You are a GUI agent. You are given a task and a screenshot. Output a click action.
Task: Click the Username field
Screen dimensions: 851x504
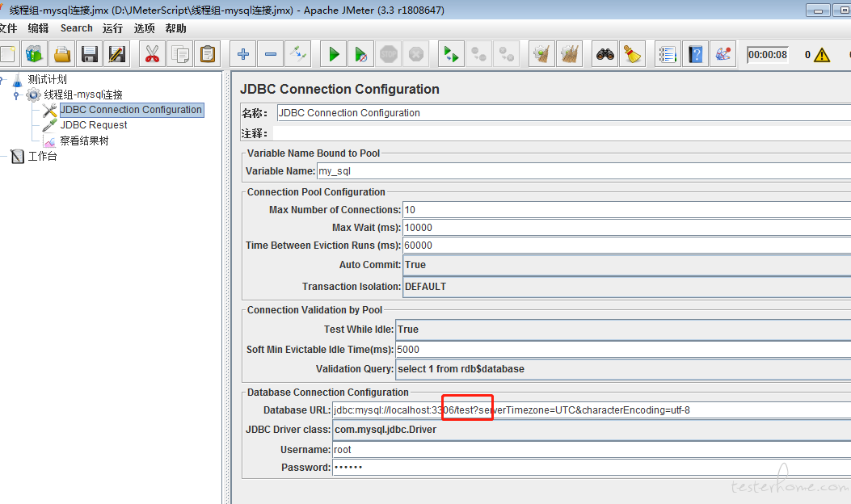pos(592,450)
